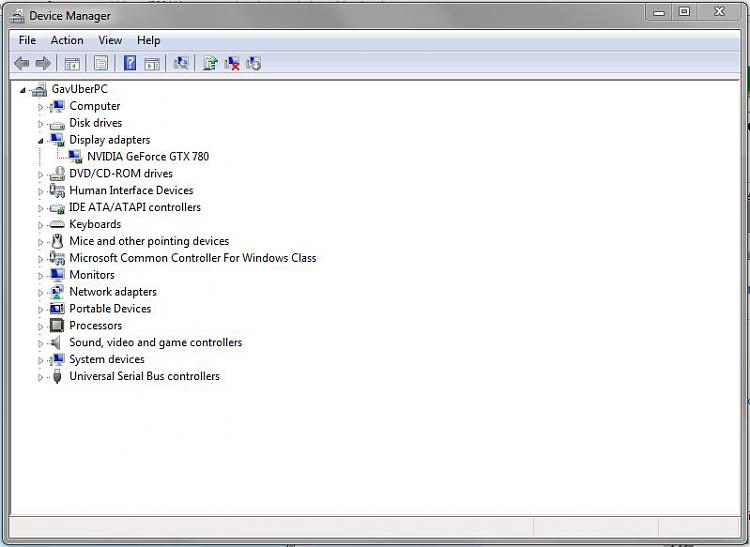Image resolution: width=750 pixels, height=547 pixels.
Task: Expand the System devices category
Action: [x=41, y=361]
